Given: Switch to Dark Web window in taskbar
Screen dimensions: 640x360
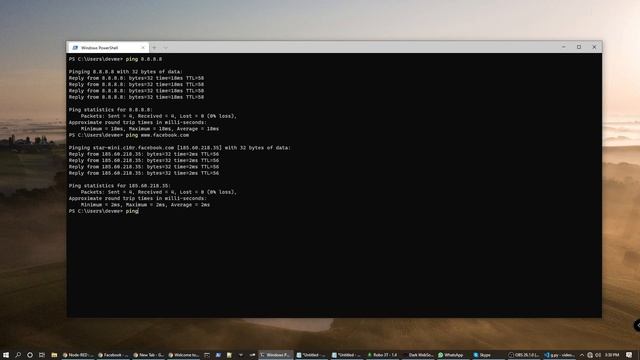Looking at the screenshot, I should click(418, 355).
